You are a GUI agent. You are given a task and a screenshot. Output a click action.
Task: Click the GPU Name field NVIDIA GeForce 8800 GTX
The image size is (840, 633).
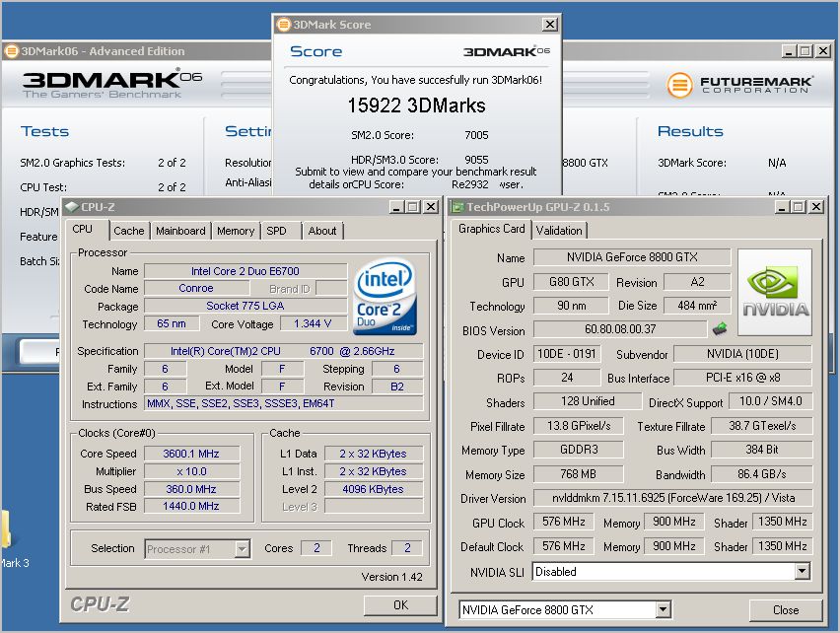click(x=632, y=257)
